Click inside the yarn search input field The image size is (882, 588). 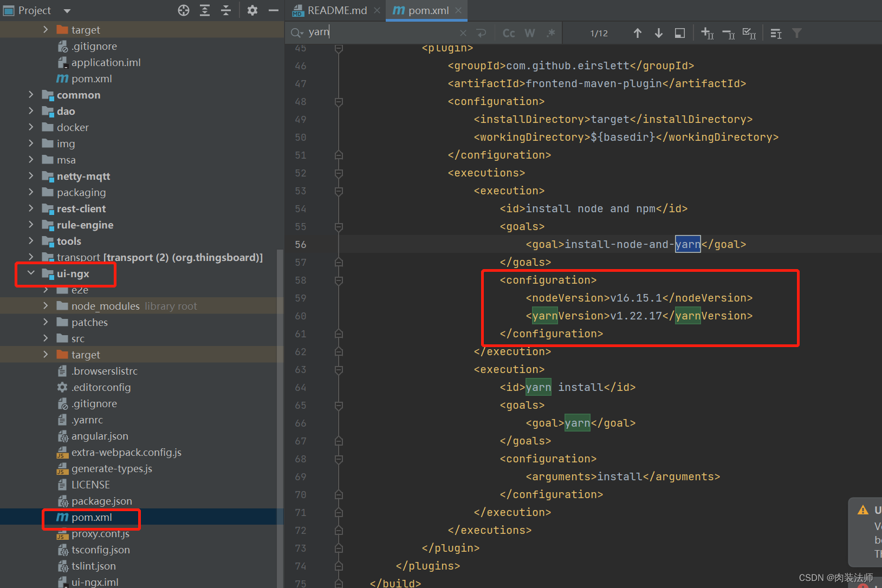[x=379, y=32]
